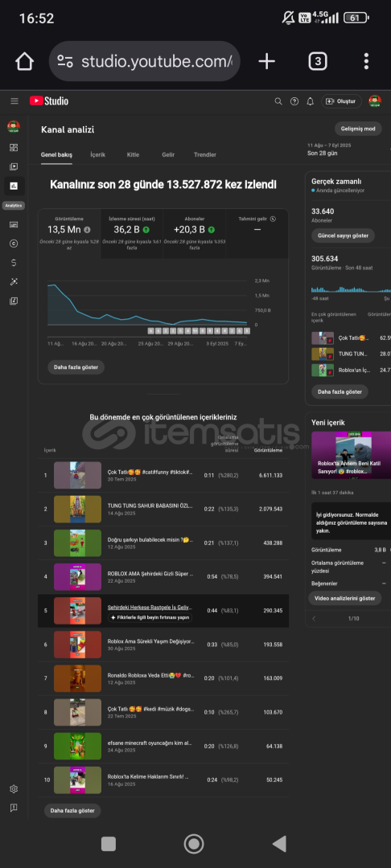Click the search magnifier icon
The height and width of the screenshot is (868, 391).
pyautogui.click(x=278, y=101)
